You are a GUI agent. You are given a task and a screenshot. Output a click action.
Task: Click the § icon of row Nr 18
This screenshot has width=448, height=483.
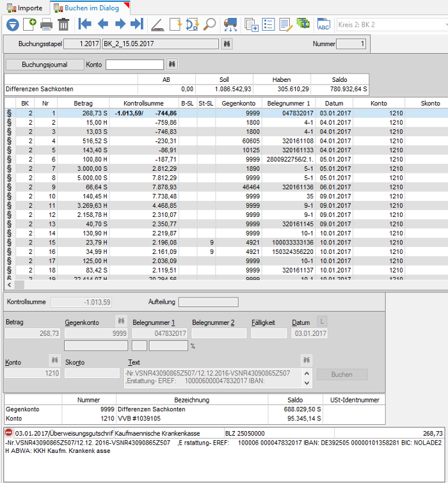[9, 270]
